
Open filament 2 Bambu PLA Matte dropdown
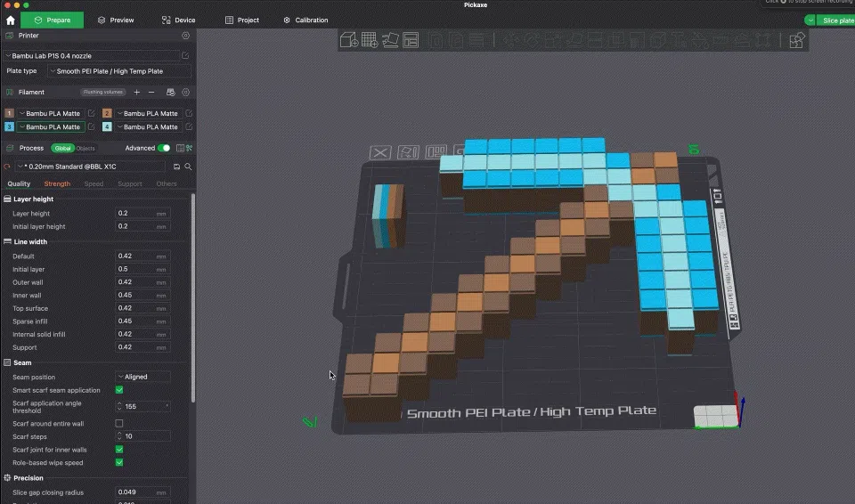[x=149, y=113]
